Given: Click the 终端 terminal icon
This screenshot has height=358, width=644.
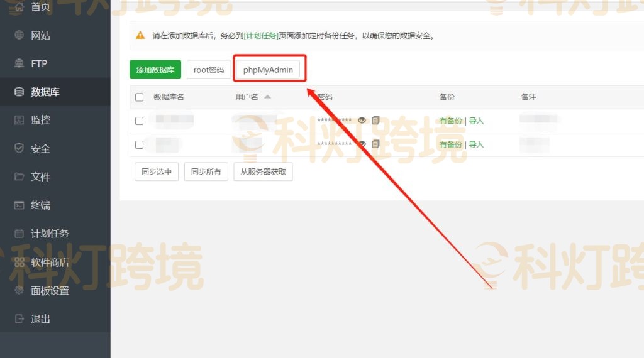Looking at the screenshot, I should 19,205.
